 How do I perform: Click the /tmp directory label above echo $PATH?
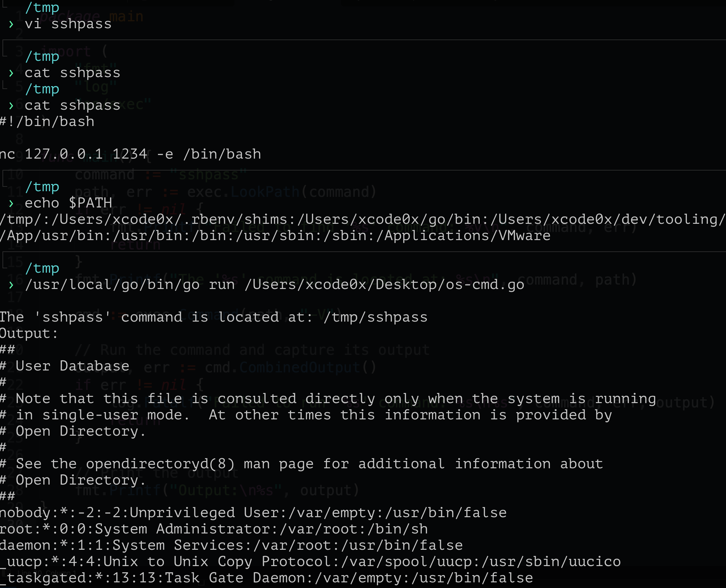point(42,187)
